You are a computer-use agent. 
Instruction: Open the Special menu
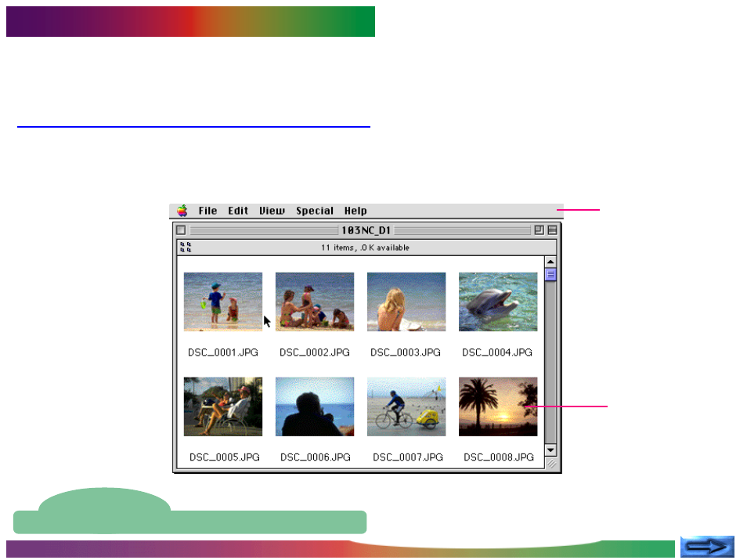pos(315,211)
